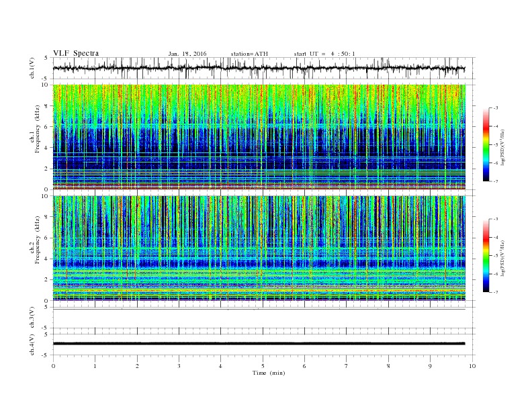Click the thick black ch.4 voltage trace
532x411 pixels.
point(259,344)
